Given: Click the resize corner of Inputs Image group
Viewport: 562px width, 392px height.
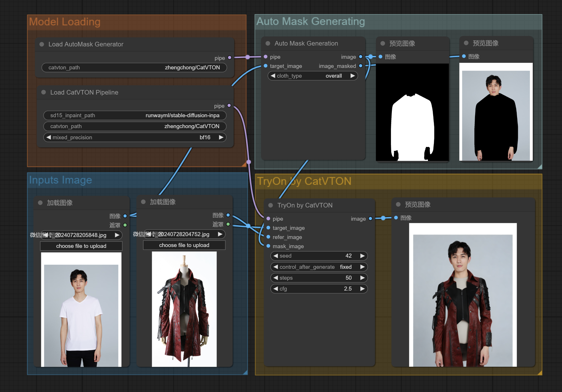Looking at the screenshot, I should pyautogui.click(x=245, y=372).
